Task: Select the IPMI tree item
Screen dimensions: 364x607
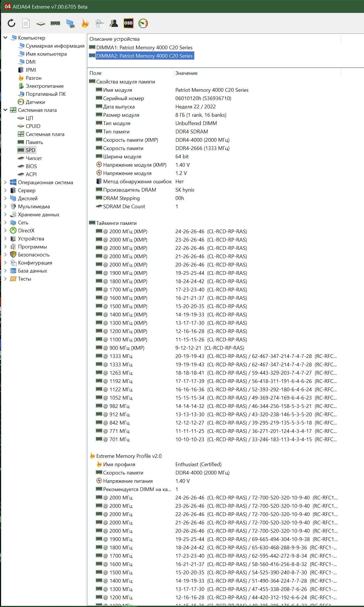Action: point(31,70)
